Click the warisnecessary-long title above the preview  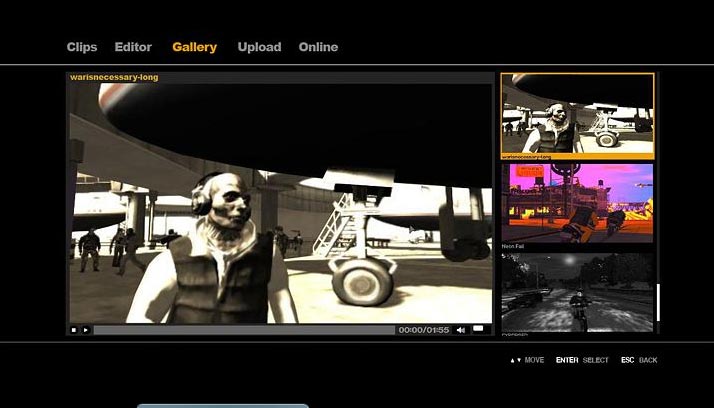[x=114, y=77]
